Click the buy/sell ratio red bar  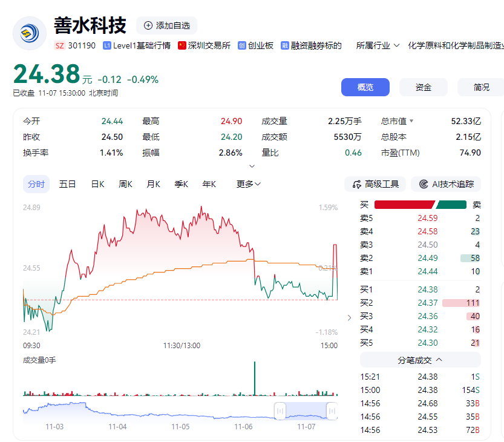404,205
